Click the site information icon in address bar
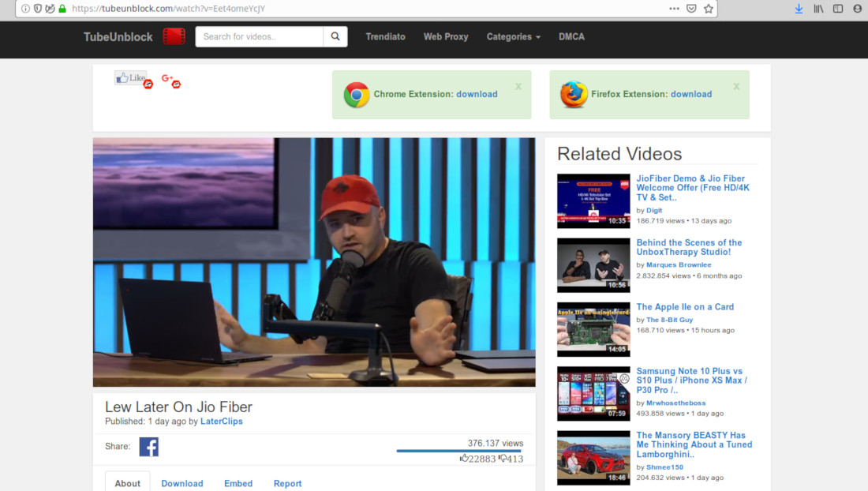This screenshot has width=868, height=491. click(x=25, y=9)
